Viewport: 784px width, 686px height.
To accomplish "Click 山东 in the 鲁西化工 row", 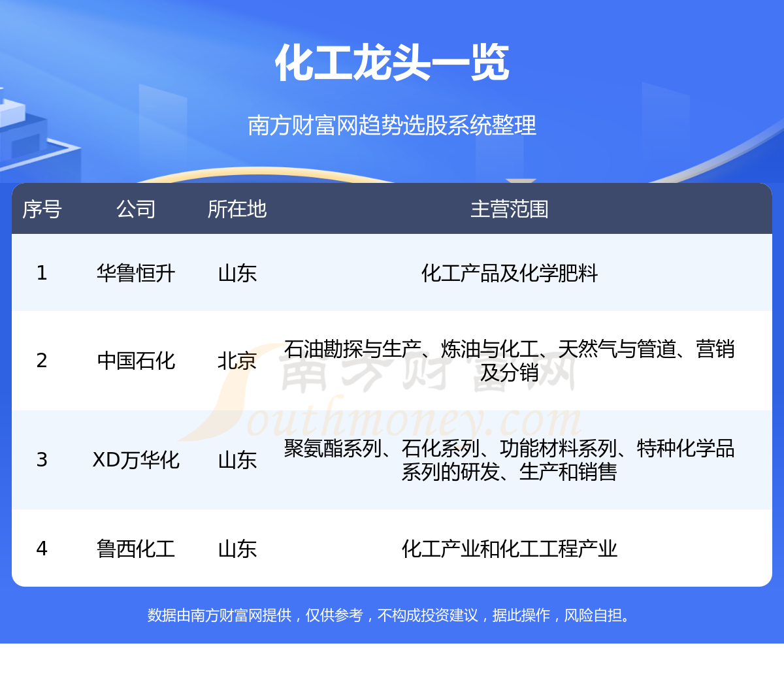I will [237, 548].
